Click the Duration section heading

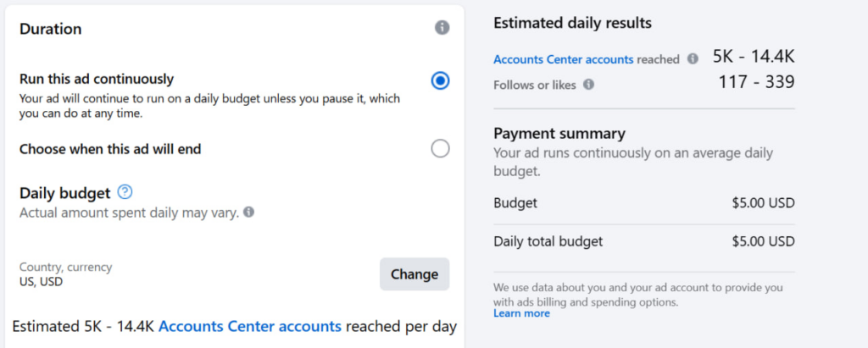tap(50, 29)
